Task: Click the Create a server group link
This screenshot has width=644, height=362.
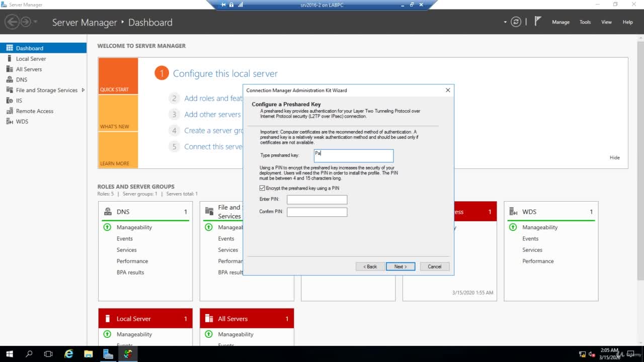Action: [x=213, y=131]
